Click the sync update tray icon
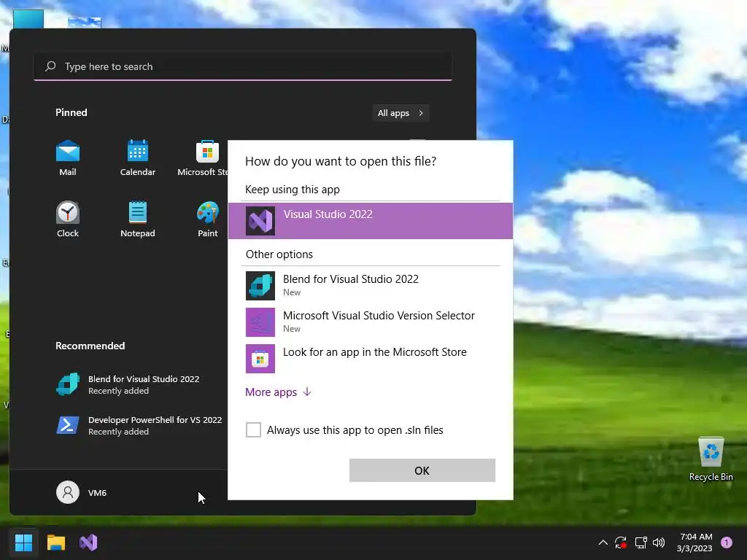The width and height of the screenshot is (747, 560). pos(620,542)
